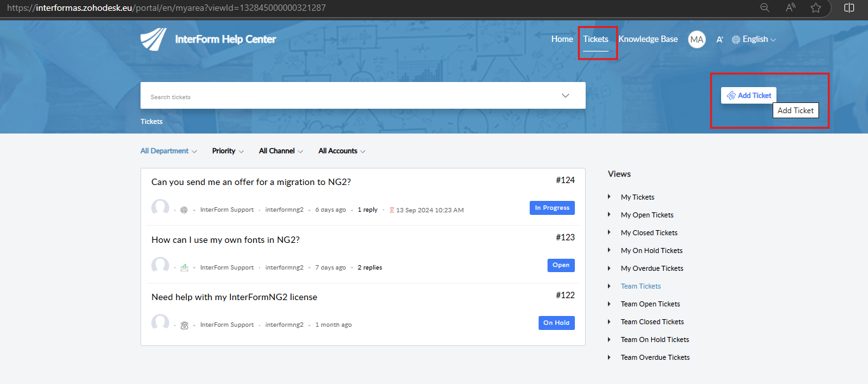Select the Team On Hold Tickets view
The height and width of the screenshot is (384, 868).
pyautogui.click(x=655, y=339)
